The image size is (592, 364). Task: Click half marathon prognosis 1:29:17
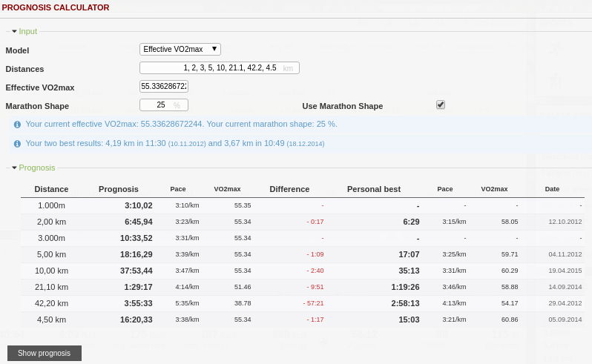pyautogui.click(x=138, y=287)
